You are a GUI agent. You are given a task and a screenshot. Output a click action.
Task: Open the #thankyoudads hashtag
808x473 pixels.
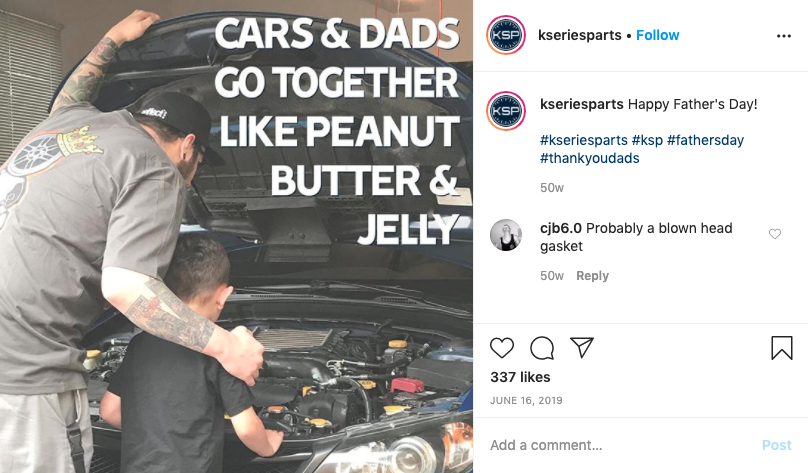coord(590,158)
